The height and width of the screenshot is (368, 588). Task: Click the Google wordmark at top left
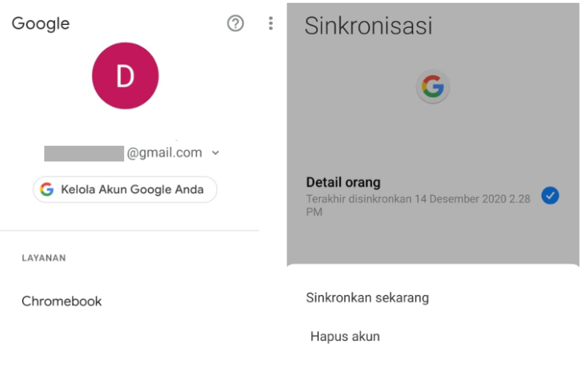click(40, 24)
